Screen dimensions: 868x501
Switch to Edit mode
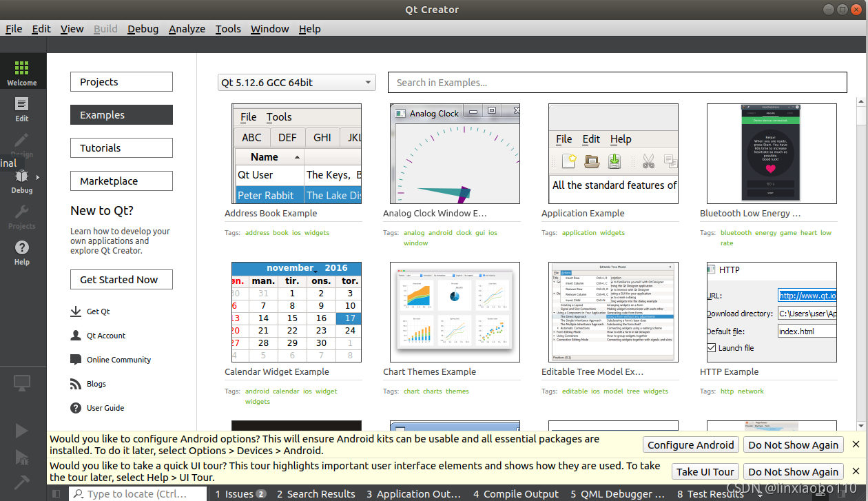22,109
